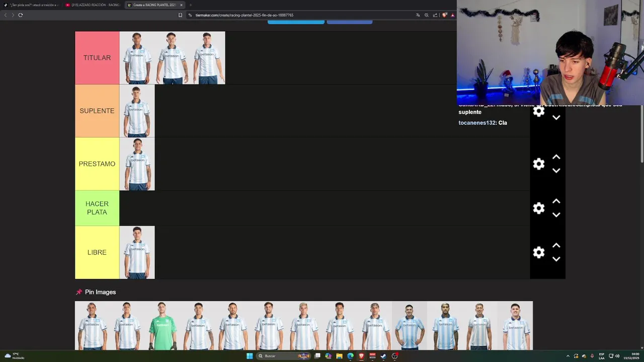Open OBS Studio from taskbar

click(x=395, y=356)
